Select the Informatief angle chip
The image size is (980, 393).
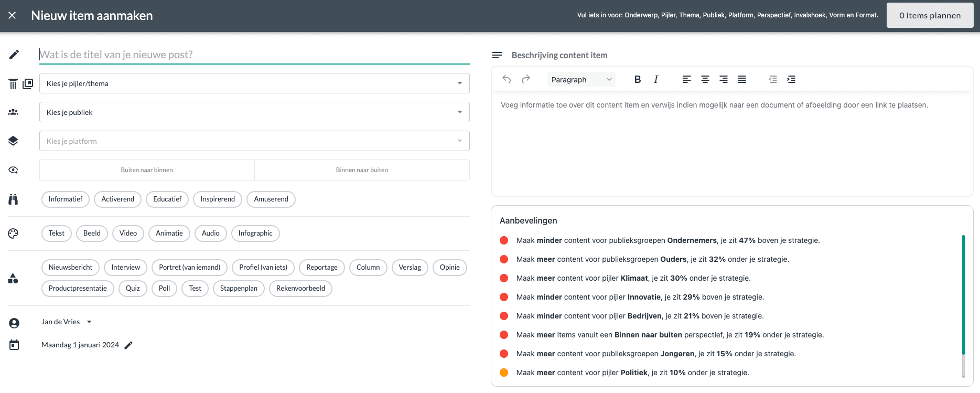66,199
